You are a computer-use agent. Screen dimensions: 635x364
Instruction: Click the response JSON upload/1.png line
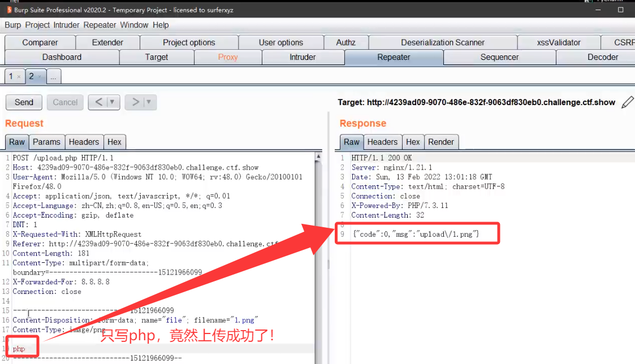pyautogui.click(x=416, y=235)
